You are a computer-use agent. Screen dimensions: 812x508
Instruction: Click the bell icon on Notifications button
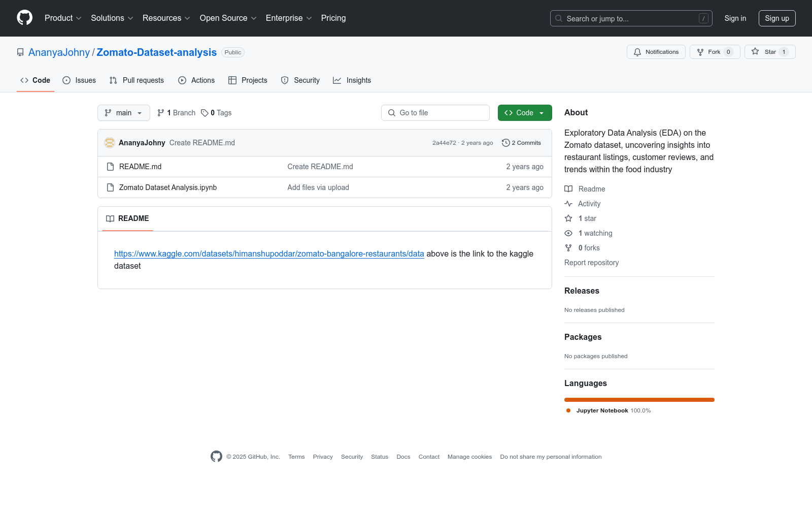[637, 52]
